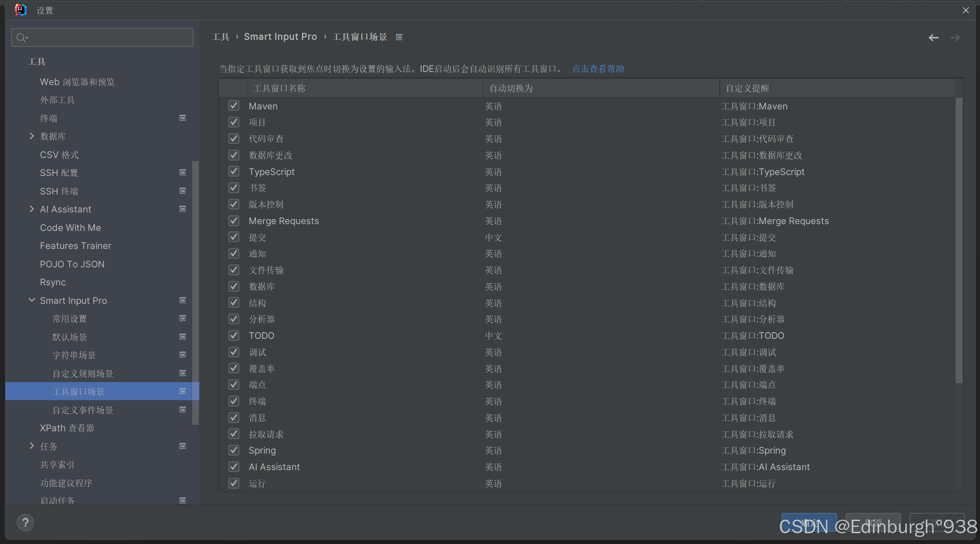Click the Smart Input Pro breadcrumb item
Screen dimensions: 980x544
[x=280, y=36]
